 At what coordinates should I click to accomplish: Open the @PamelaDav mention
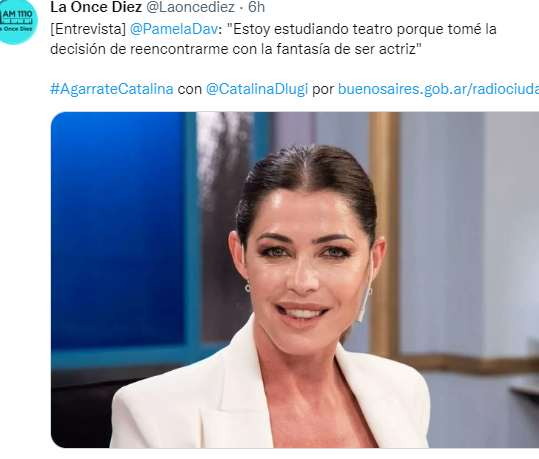[x=174, y=29]
